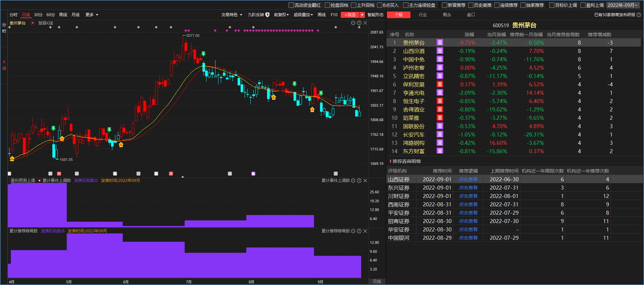This screenshot has width=644, height=285.
Task: Check the 历史首推 filter
Action: coord(471,5)
